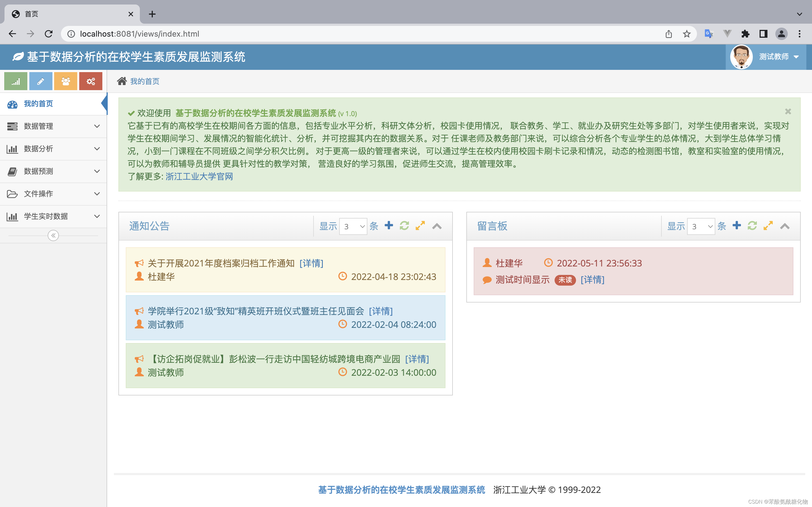The height and width of the screenshot is (507, 812).
Task: Dismiss the green welcome alert
Action: [x=788, y=112]
